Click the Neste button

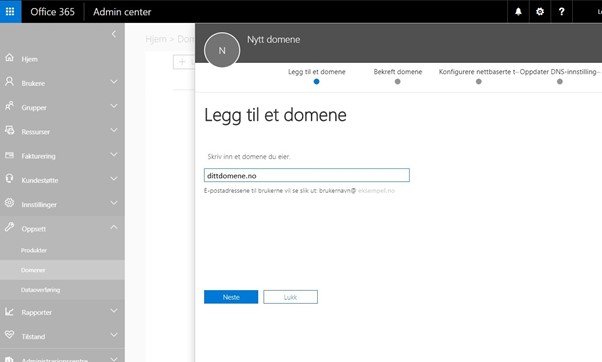click(231, 297)
